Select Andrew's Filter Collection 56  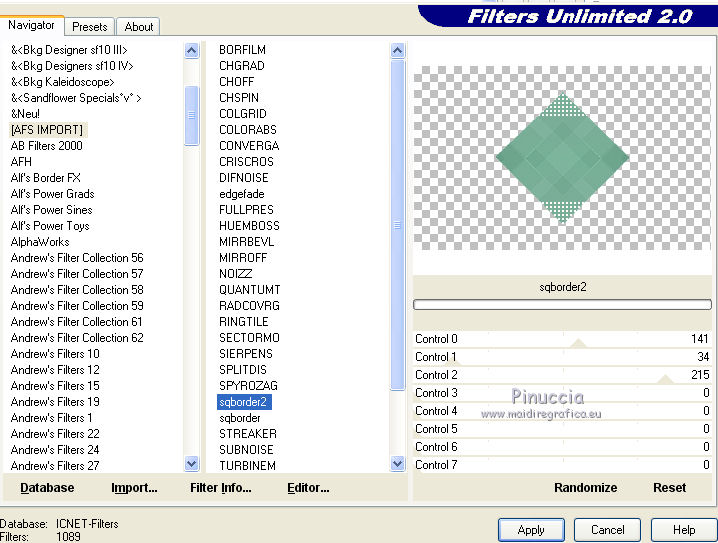[77, 258]
